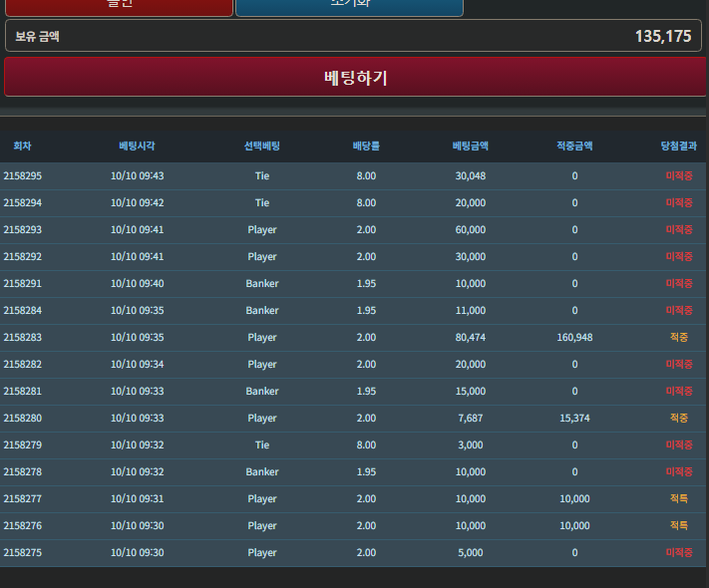The height and width of the screenshot is (588, 709).
Task: Select round number 2158282
Action: click(x=23, y=365)
